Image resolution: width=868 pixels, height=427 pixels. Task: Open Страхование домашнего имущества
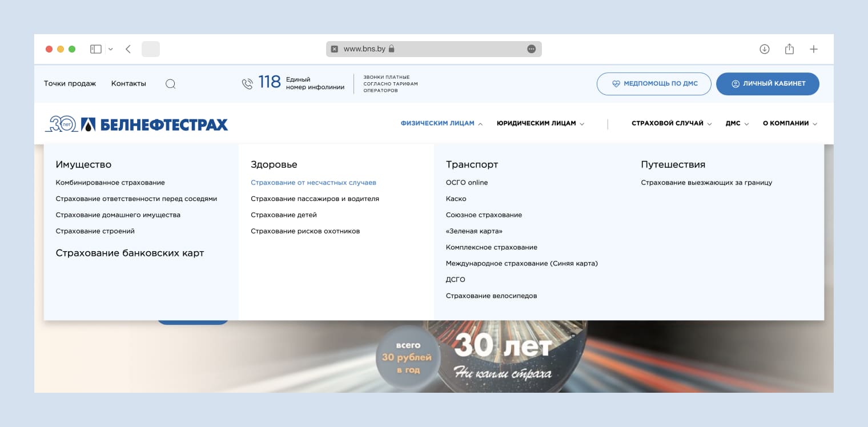(118, 215)
